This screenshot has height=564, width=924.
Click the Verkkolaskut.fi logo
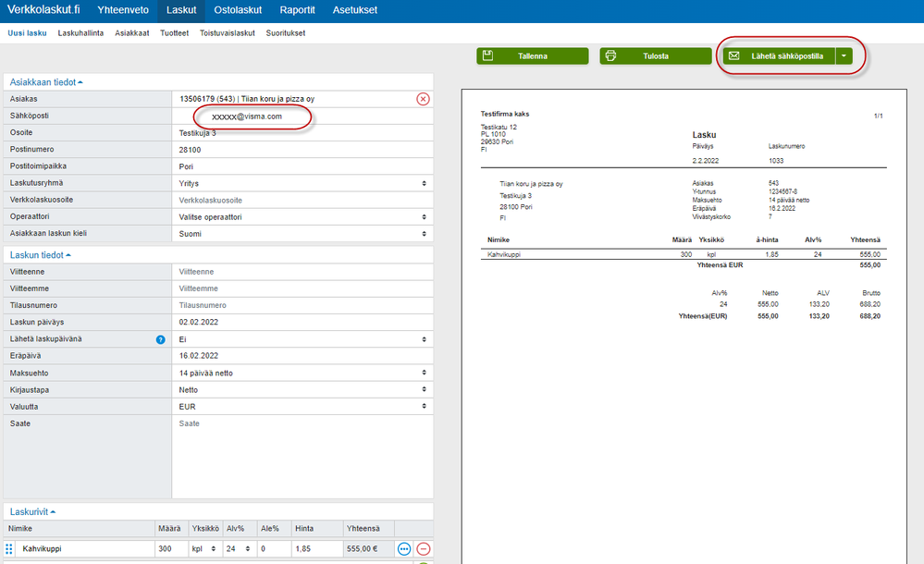(x=43, y=10)
